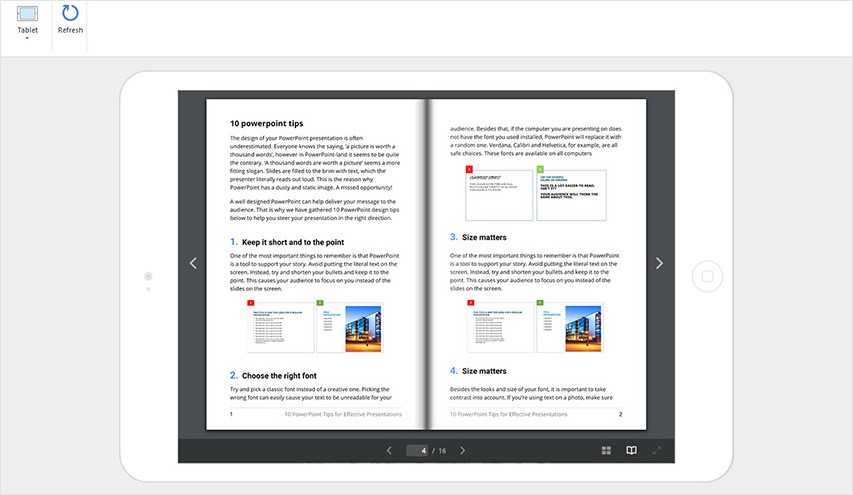This screenshot has width=853, height=495.
Task: Go to previous page using left side arrow
Action: click(193, 263)
